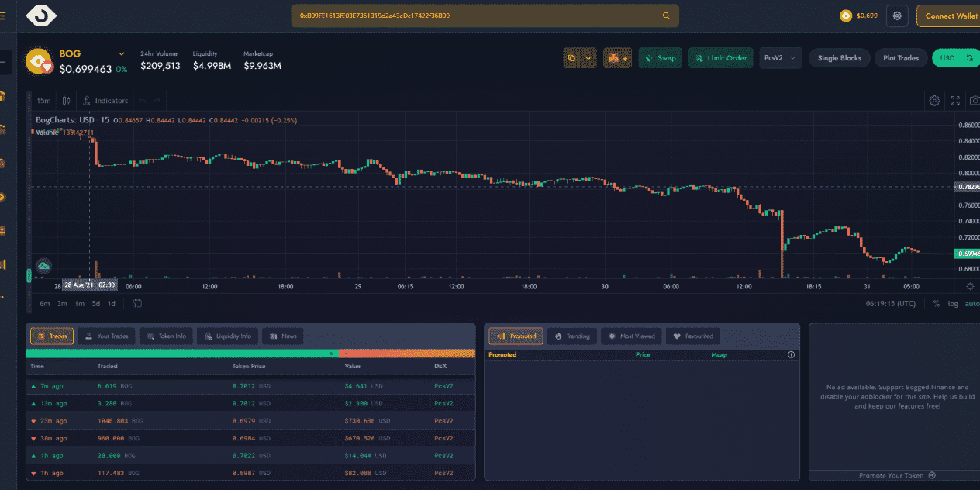Add token to MetaMask fox icon

click(617, 58)
